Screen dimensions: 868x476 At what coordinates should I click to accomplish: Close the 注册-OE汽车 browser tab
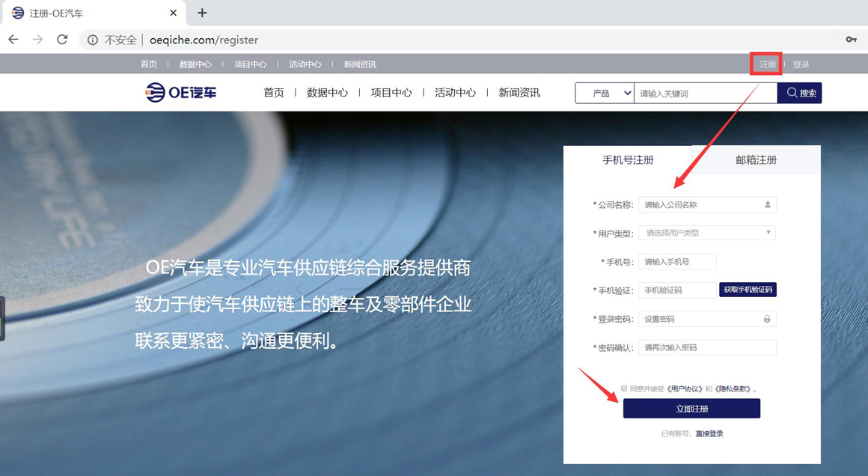173,13
